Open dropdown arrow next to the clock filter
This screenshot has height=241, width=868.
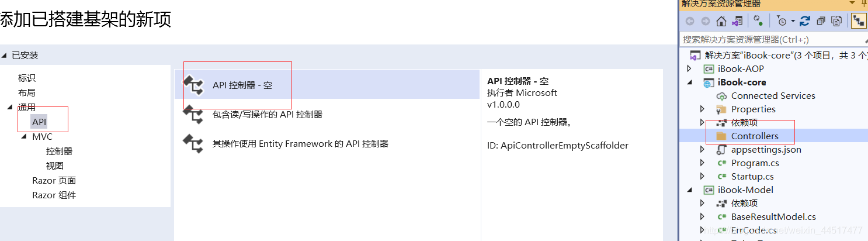click(x=793, y=22)
